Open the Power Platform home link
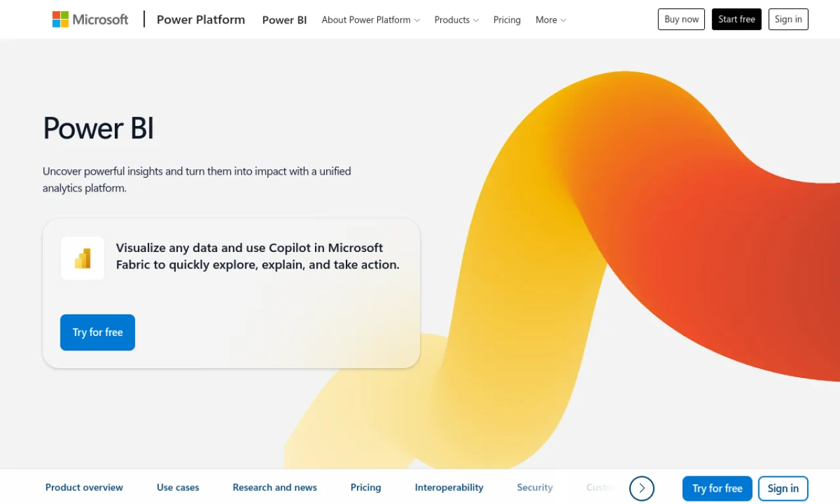 [201, 20]
